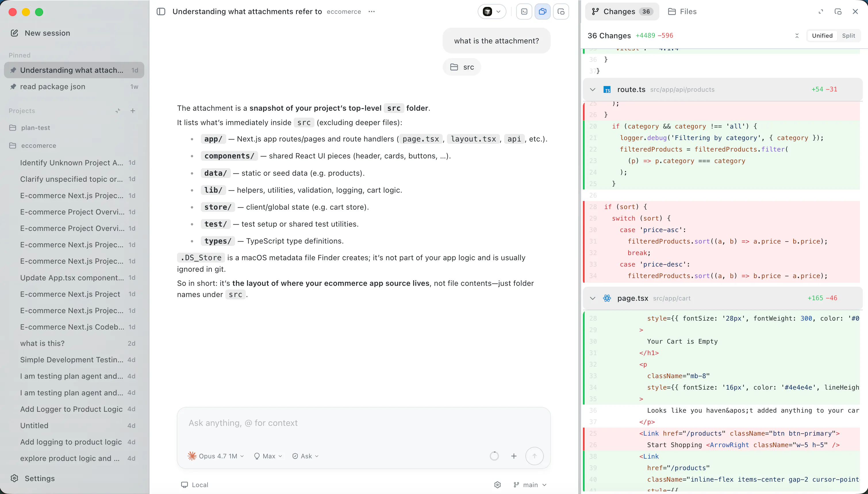Add a new project with plus icon

[133, 111]
